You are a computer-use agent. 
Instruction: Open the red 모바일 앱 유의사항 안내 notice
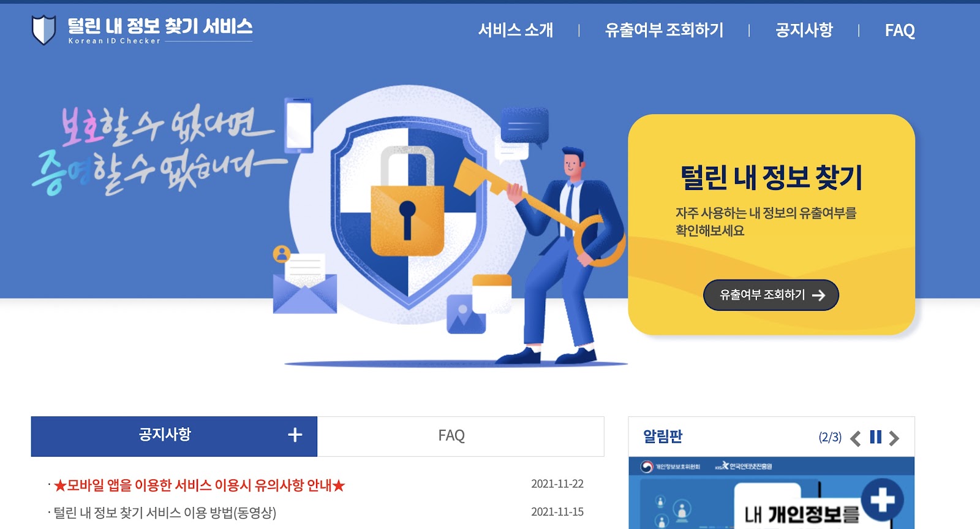coord(199,485)
